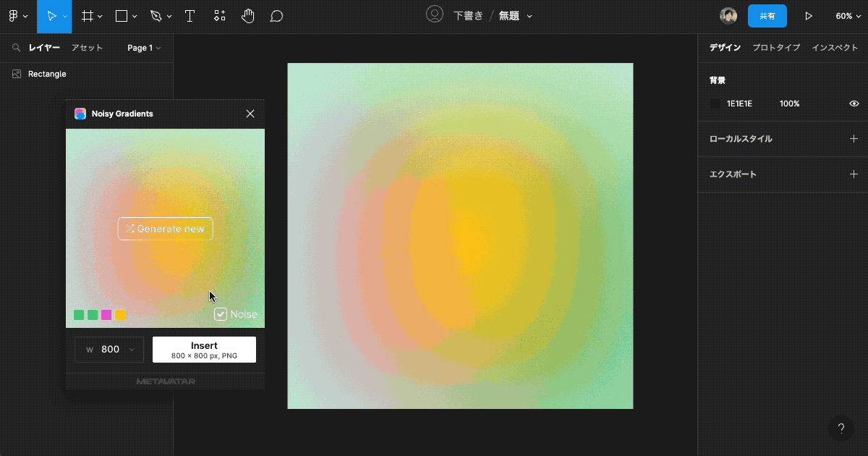This screenshot has height=456, width=868.
Task: Select the Pen tool
Action: [x=155, y=15]
